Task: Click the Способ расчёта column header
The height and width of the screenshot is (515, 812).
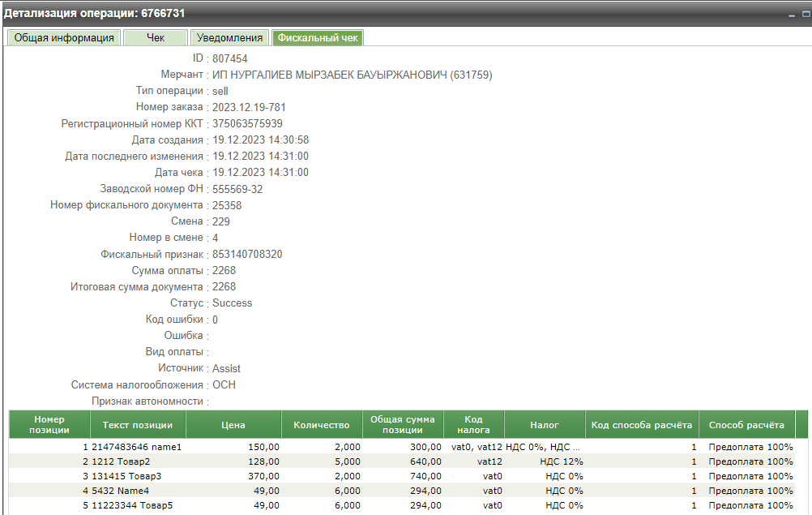Action: (746, 425)
